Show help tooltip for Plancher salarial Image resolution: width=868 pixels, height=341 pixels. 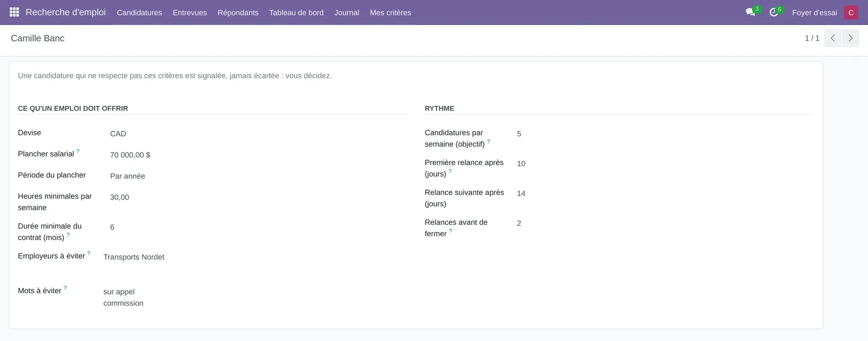point(78,151)
